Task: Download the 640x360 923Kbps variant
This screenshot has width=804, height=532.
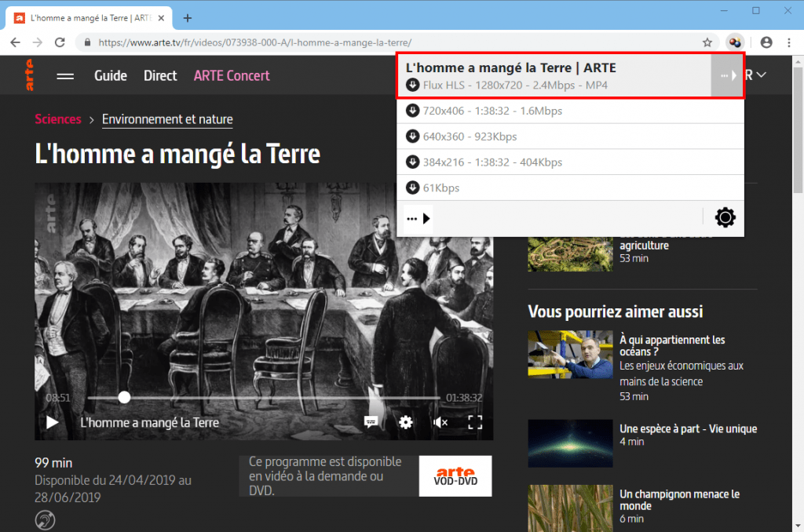Action: (x=570, y=137)
